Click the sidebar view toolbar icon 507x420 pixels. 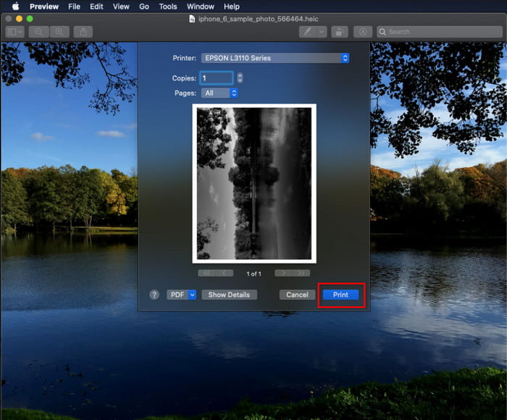pos(14,32)
